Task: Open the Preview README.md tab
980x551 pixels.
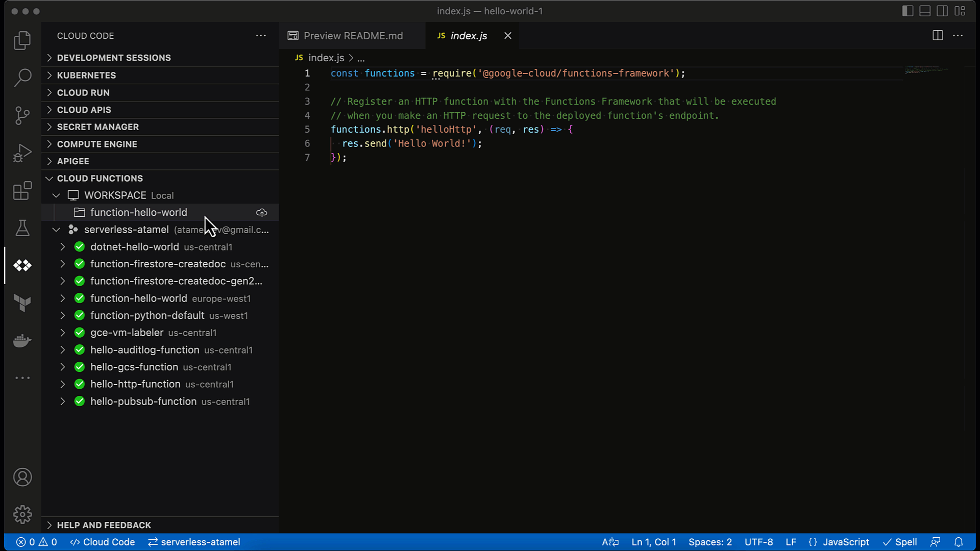Action: [353, 35]
